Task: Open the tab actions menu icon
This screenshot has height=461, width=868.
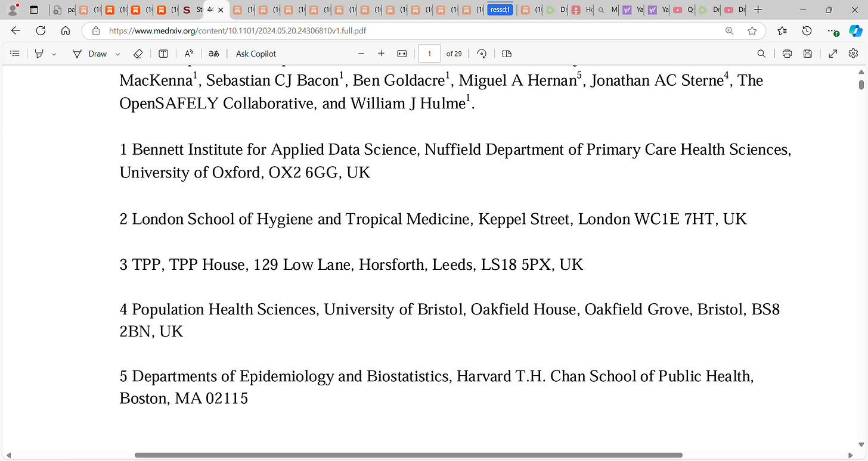Action: 34,10
